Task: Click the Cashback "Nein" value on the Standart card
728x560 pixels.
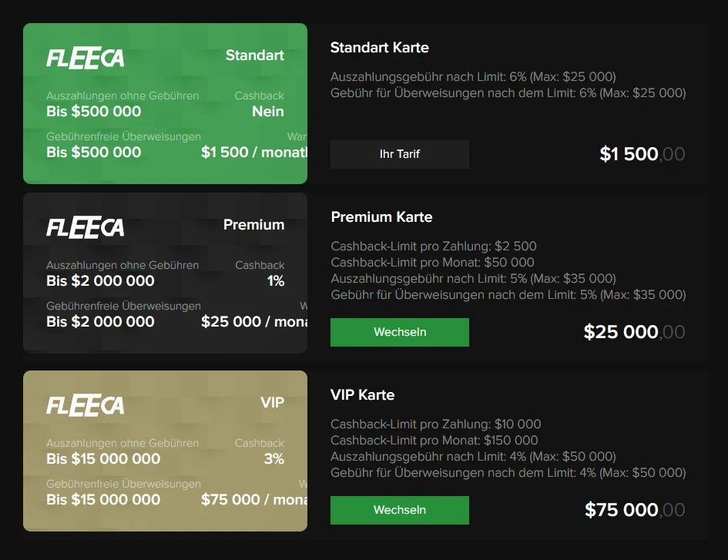Action: pyautogui.click(x=267, y=112)
